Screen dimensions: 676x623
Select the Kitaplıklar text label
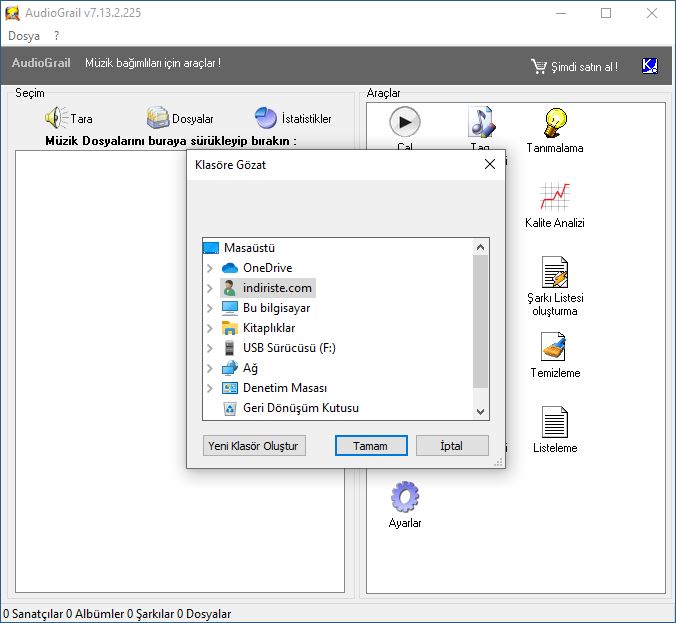click(269, 328)
